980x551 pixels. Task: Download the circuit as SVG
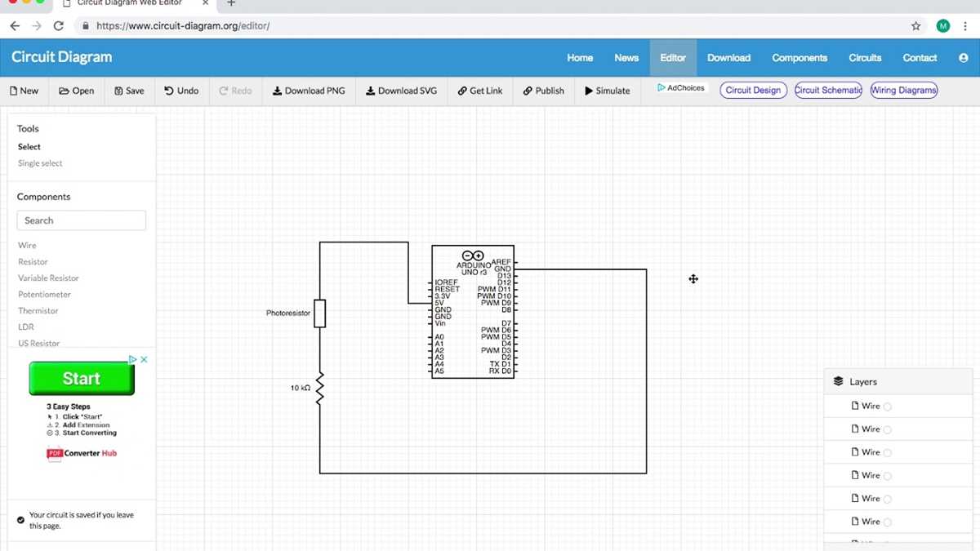pos(402,91)
